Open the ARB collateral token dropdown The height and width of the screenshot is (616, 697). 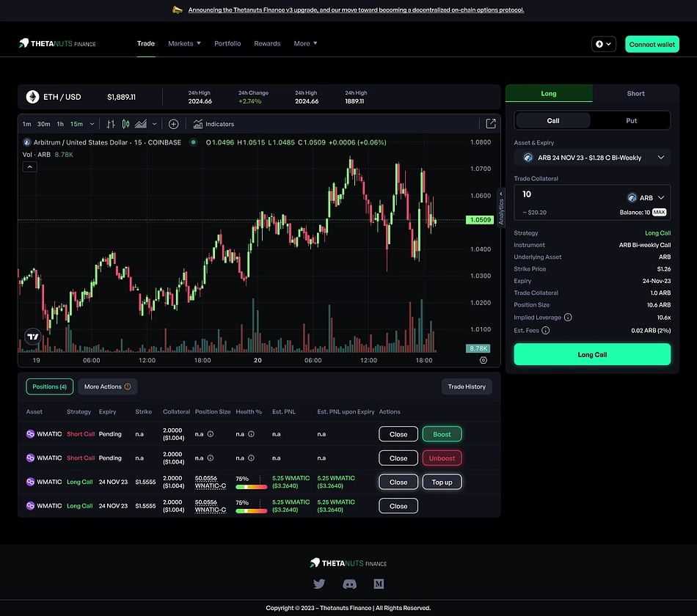pos(646,198)
